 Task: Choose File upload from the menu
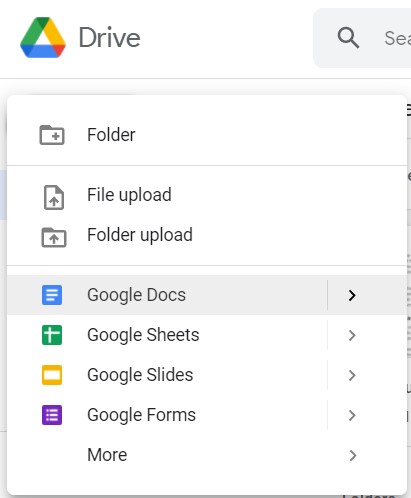[207, 195]
